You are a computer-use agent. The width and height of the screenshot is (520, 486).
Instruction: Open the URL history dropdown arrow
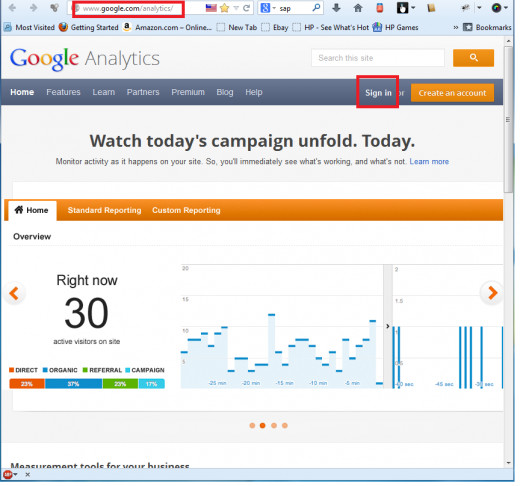click(236, 8)
